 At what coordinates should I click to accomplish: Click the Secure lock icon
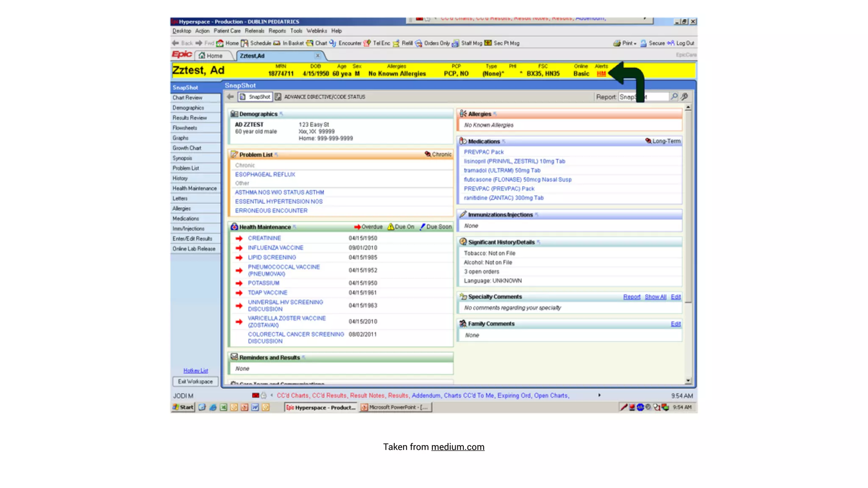click(x=643, y=43)
